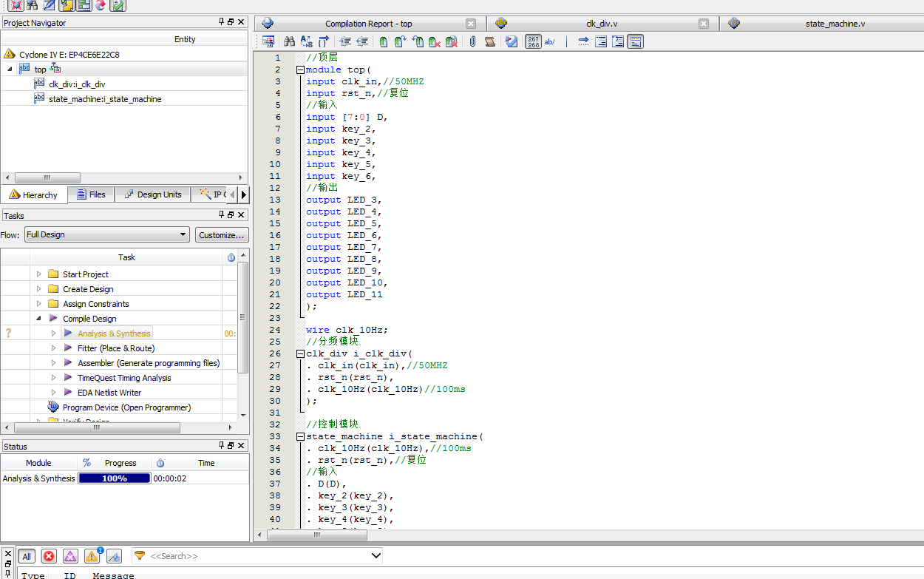
Task: Click the Replace text icon in editor toolbar
Action: (x=306, y=42)
